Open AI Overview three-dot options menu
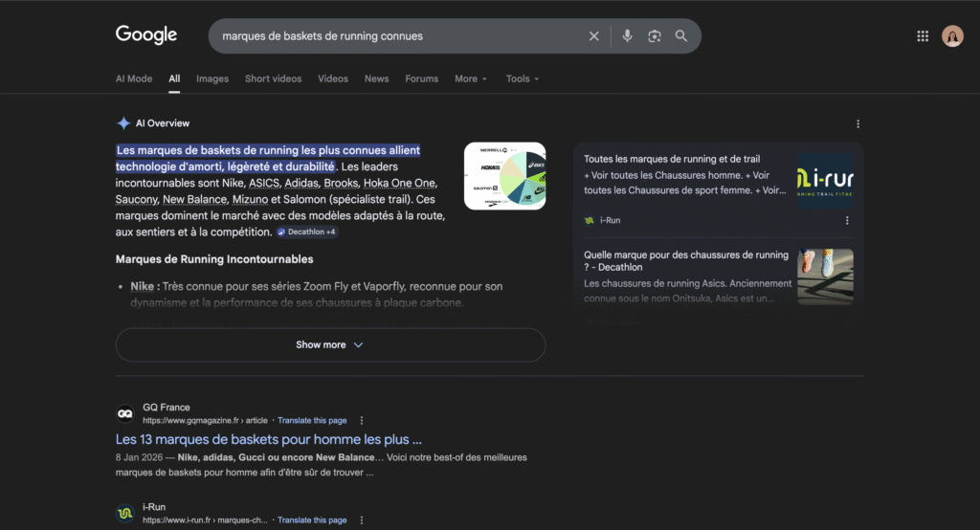980x530 pixels. click(x=857, y=123)
